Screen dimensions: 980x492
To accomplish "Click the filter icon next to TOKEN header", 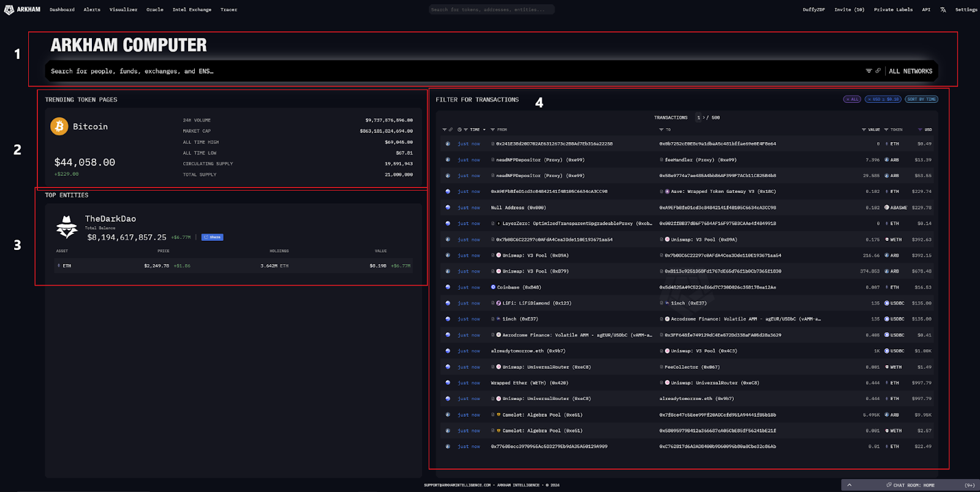I will coord(886,130).
